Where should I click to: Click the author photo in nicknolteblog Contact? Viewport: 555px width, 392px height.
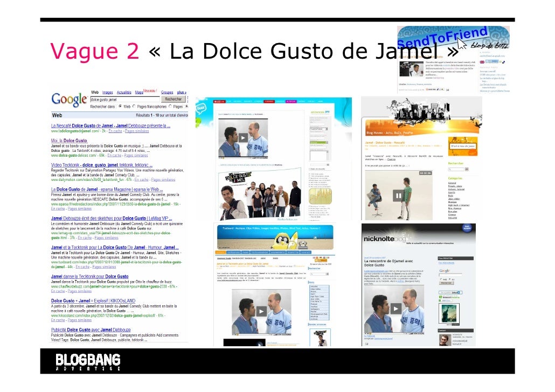click(x=445, y=340)
